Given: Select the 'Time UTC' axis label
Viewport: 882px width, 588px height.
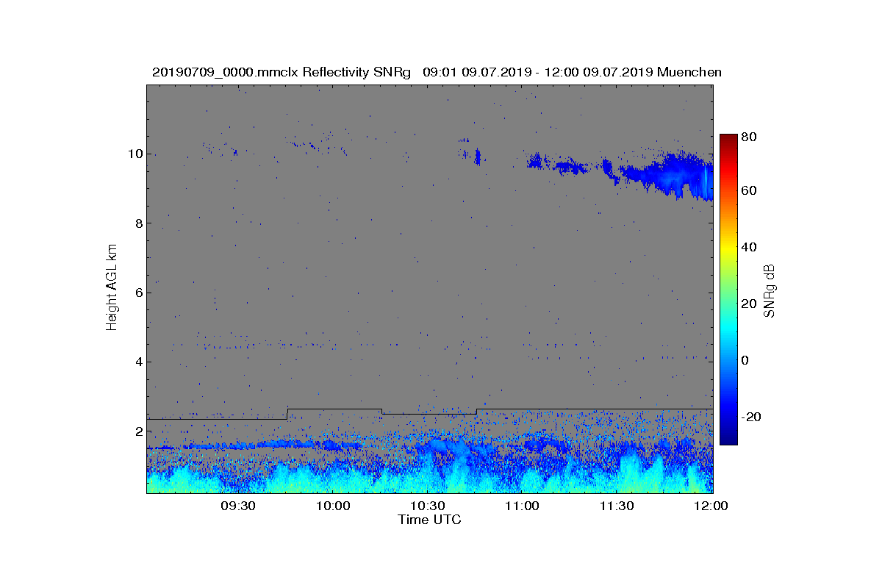Looking at the screenshot, I should coord(429,520).
